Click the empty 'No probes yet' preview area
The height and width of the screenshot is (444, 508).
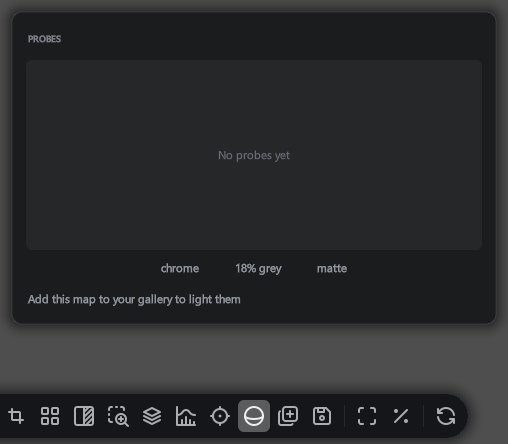(254, 155)
